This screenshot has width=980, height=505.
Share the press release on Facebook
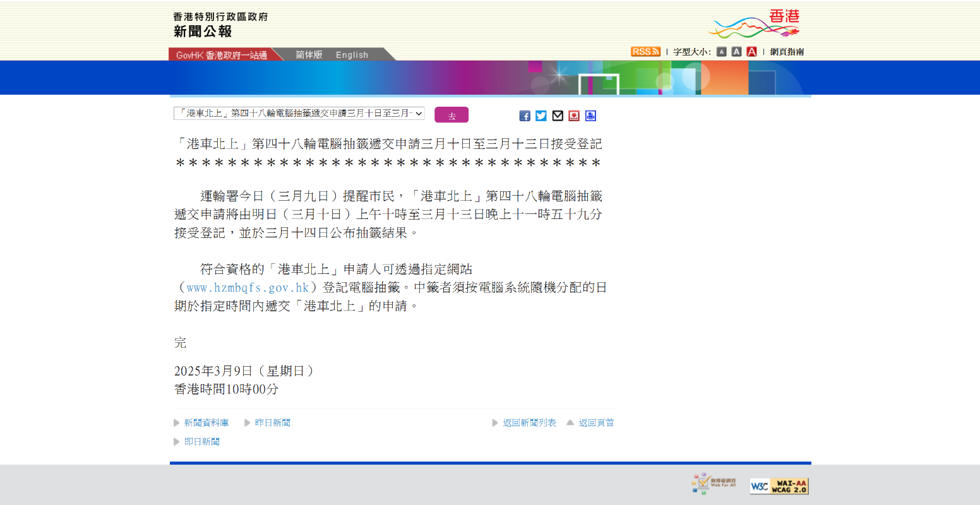coord(525,116)
